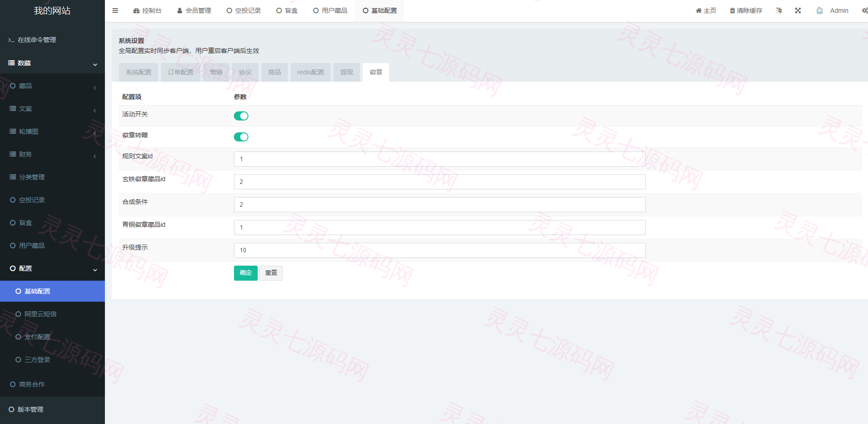Open the 用户藏品 top tab
This screenshot has width=868, height=424.
330,10
